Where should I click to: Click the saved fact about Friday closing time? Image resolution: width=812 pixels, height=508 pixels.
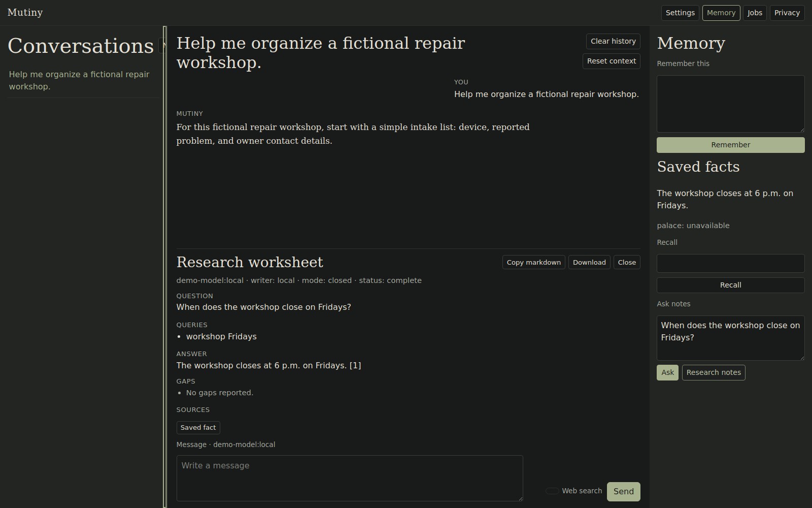[x=725, y=199]
